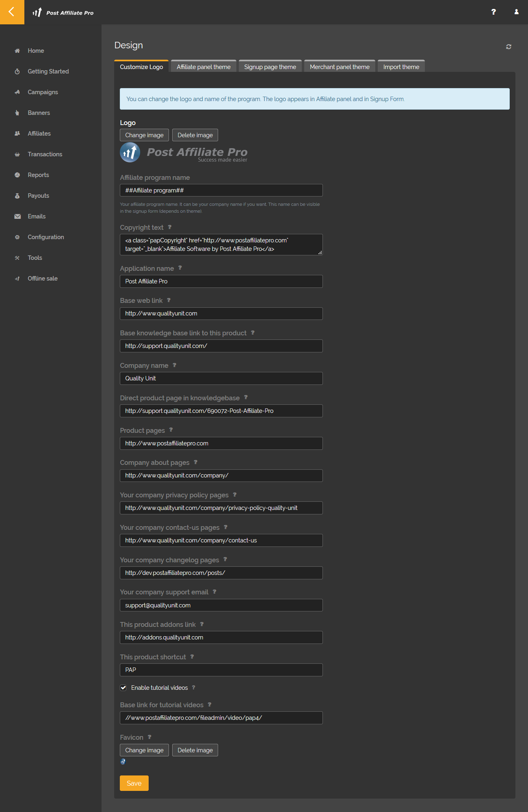Click the Home sidebar icon
The image size is (528, 812).
point(17,51)
